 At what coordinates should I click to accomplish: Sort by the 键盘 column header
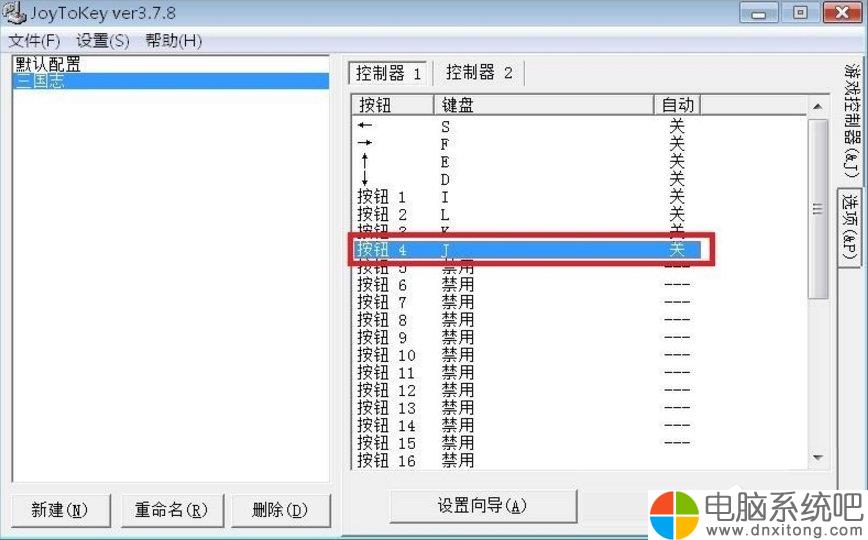[544, 105]
